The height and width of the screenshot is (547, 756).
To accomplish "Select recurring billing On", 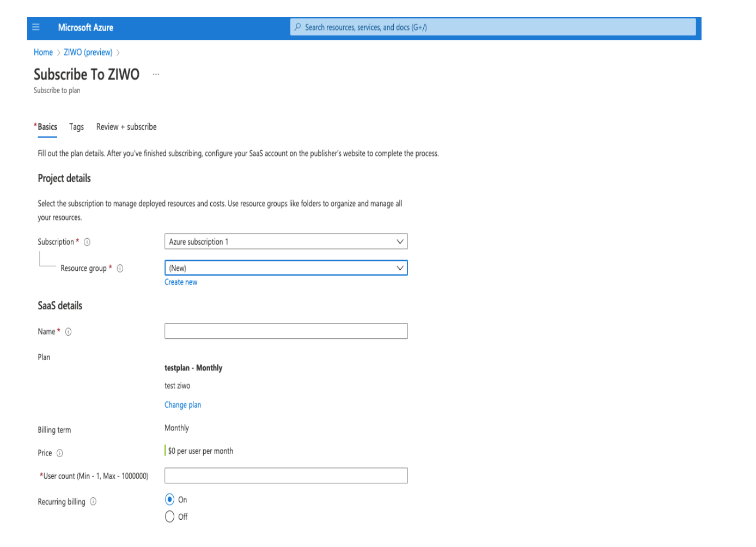I will [170, 500].
